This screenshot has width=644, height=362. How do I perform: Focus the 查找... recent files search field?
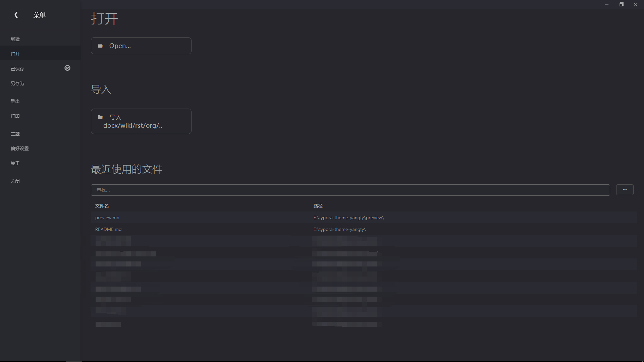(x=350, y=190)
